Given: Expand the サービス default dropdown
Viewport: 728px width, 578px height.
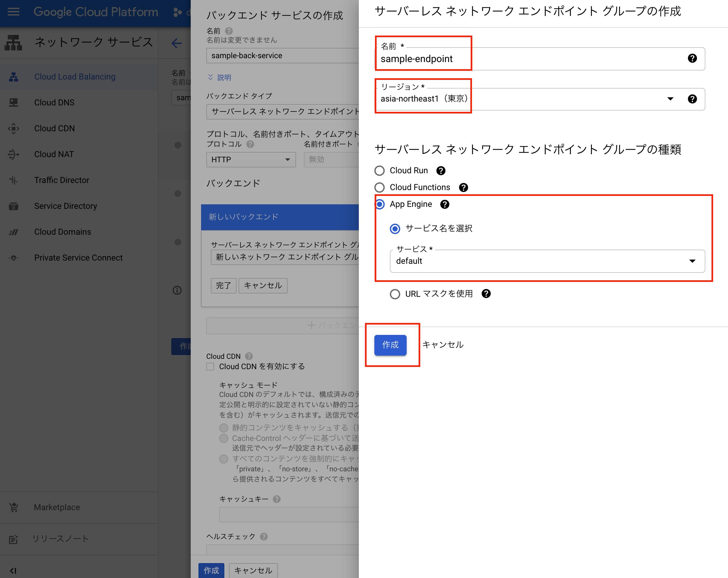Looking at the screenshot, I should [x=547, y=261].
